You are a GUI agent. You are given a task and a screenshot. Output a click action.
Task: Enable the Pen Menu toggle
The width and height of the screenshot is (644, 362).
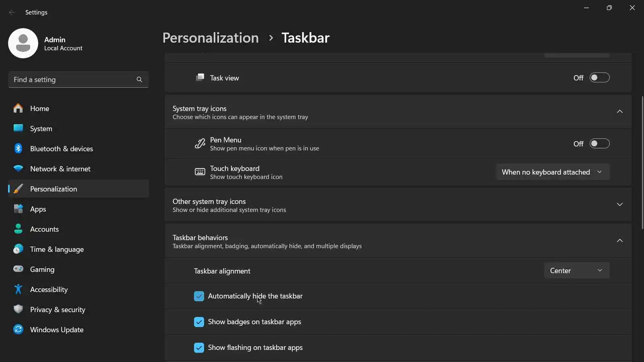point(599,144)
